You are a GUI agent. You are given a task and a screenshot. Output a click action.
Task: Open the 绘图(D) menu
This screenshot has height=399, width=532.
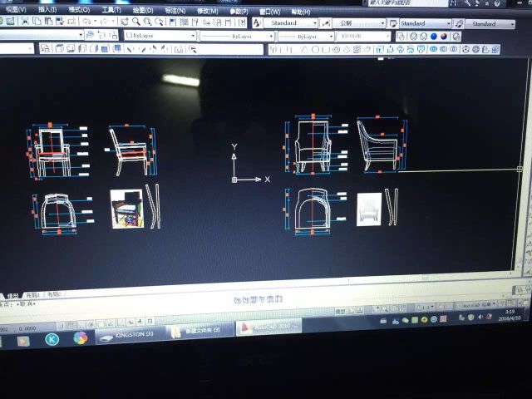(x=143, y=11)
